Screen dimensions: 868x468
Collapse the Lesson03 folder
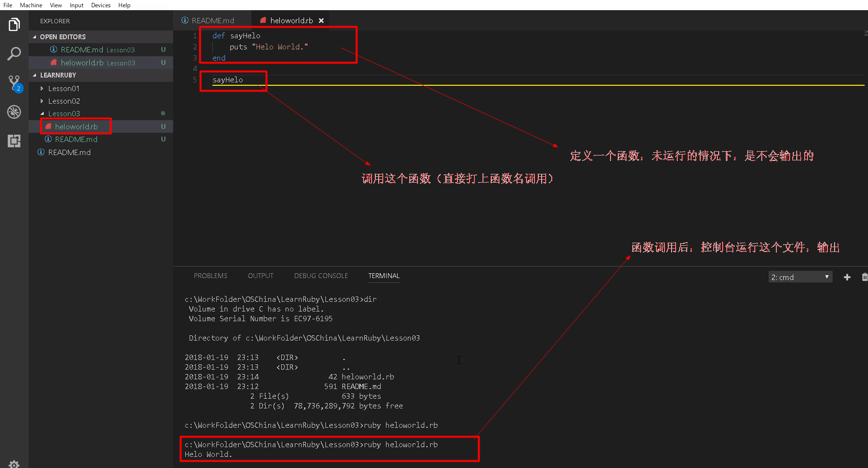(x=42, y=113)
